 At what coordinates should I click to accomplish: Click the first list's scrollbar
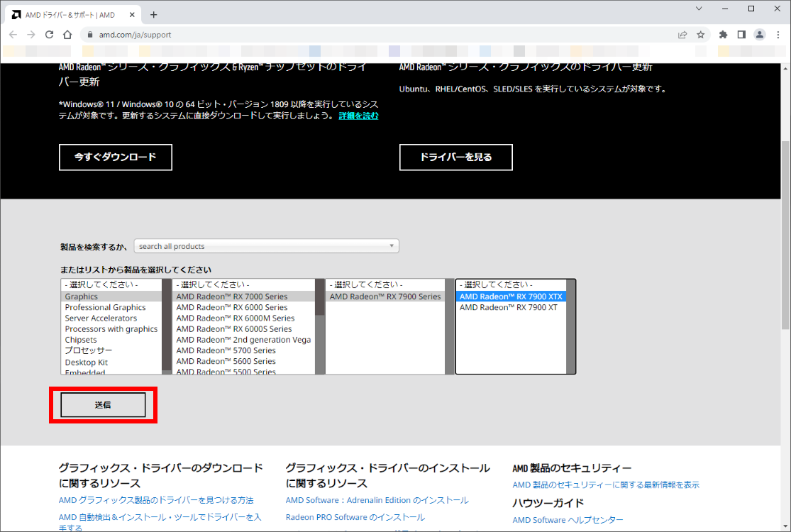click(x=167, y=326)
